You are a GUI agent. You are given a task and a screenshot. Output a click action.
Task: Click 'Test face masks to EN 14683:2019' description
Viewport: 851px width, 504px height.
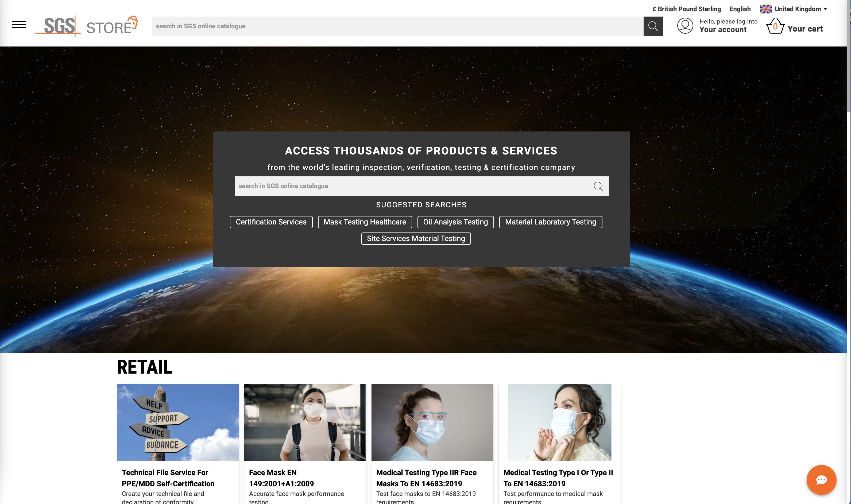pos(426,494)
